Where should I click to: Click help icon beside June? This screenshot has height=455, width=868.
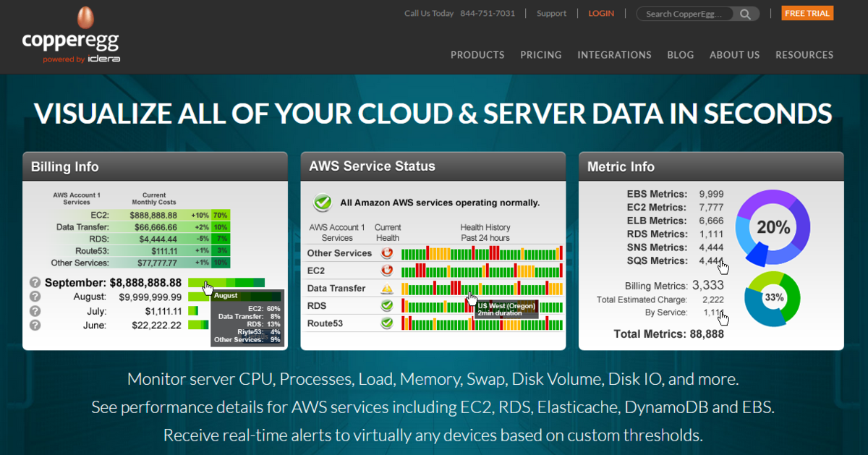click(x=35, y=326)
